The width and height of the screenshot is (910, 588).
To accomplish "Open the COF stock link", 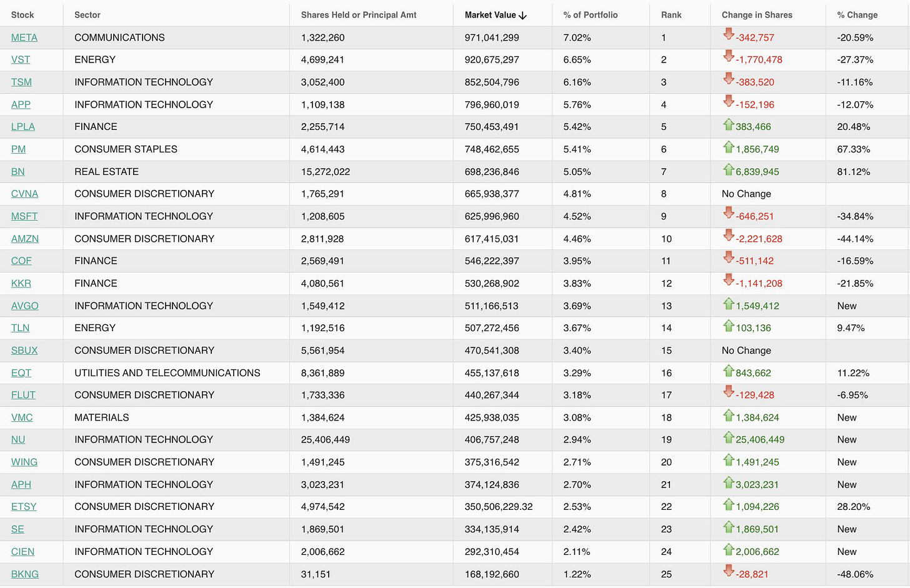I will [x=21, y=261].
